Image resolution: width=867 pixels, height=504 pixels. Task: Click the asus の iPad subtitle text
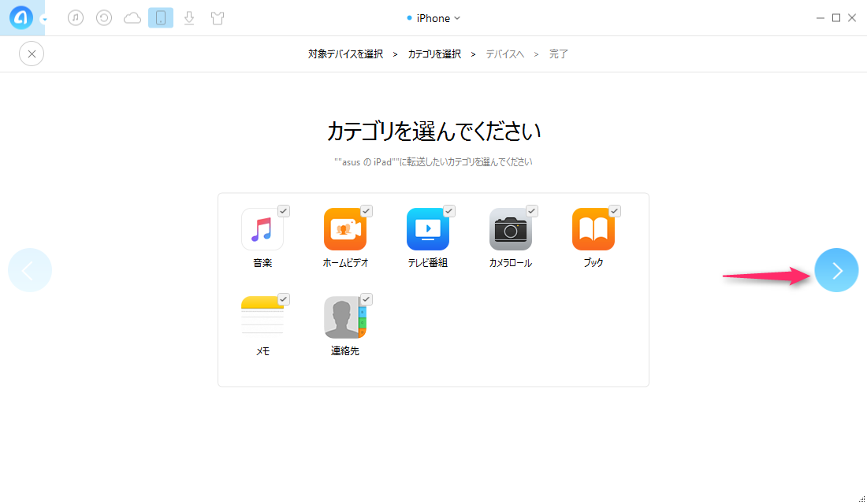[x=433, y=162]
